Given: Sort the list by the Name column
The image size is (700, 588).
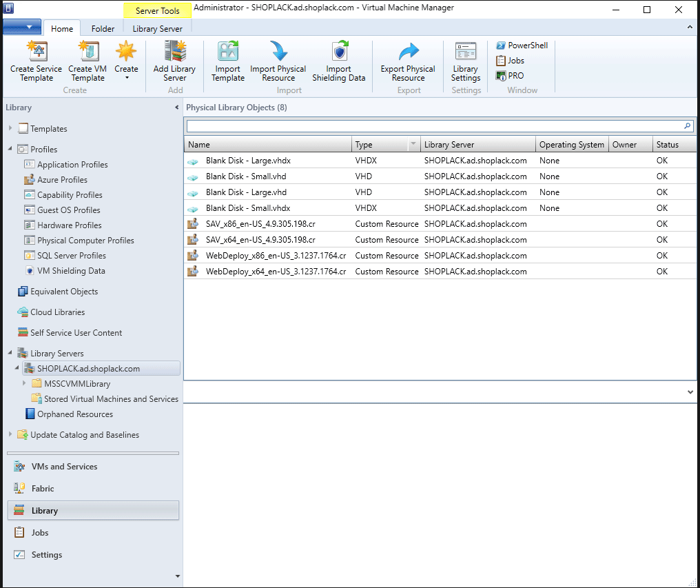Looking at the screenshot, I should click(268, 144).
